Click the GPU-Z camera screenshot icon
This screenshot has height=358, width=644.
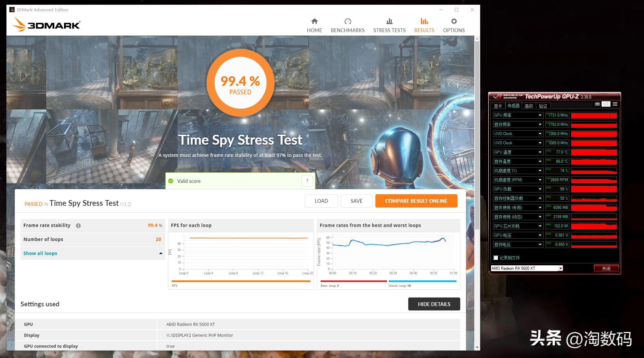pos(597,104)
